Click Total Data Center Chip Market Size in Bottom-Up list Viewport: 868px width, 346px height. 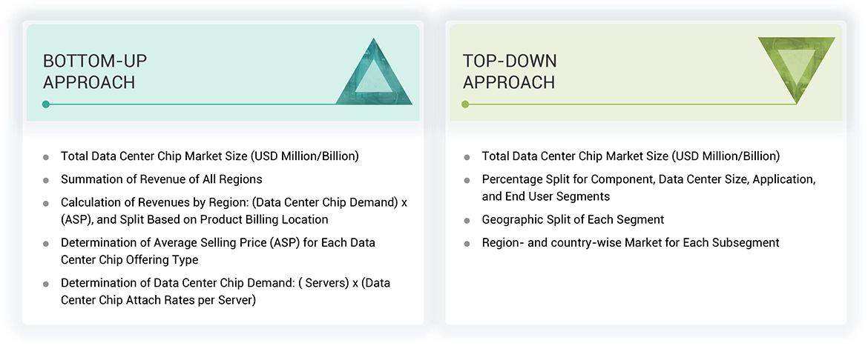[209, 156]
